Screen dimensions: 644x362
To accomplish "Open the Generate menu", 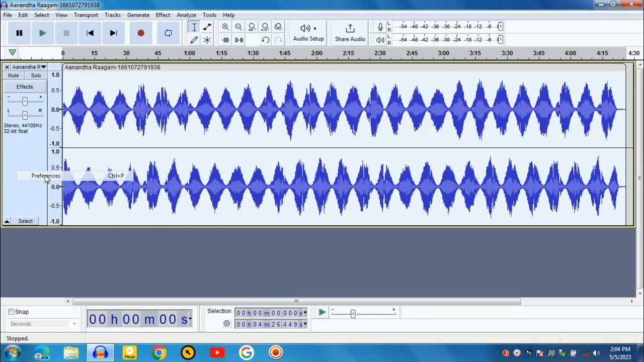I will pyautogui.click(x=138, y=15).
